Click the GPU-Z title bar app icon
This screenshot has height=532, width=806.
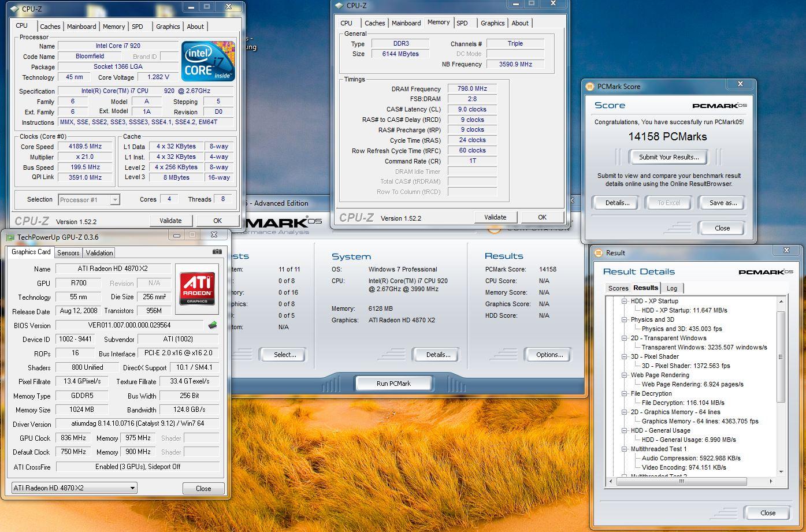coord(10,237)
